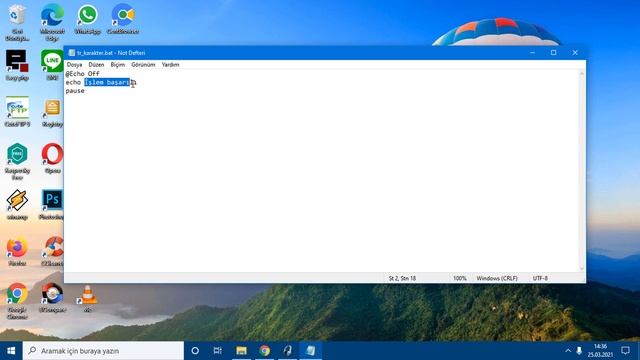Click the scroll up arrow in Notepad

pyautogui.click(x=582, y=73)
